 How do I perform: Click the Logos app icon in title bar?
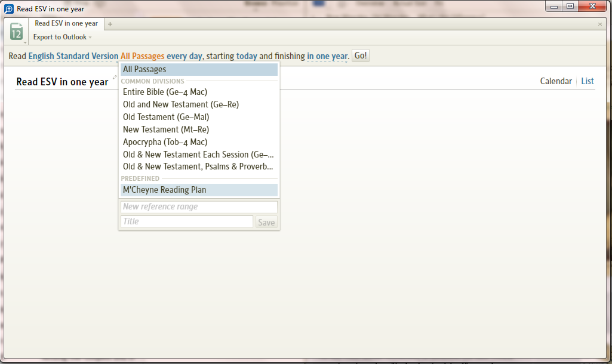[x=8, y=8]
